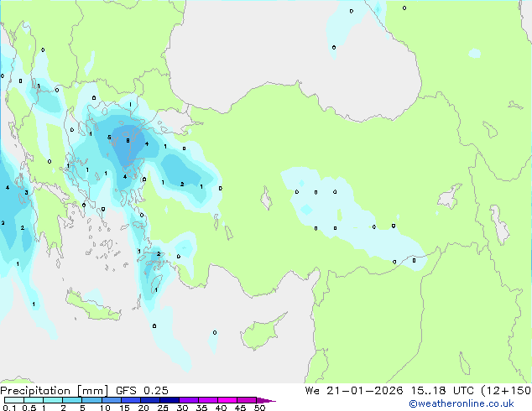Click the '50' legend scale label

coord(260,408)
